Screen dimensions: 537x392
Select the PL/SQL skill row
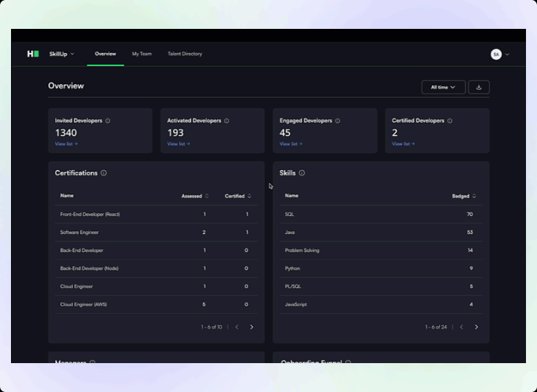click(381, 286)
